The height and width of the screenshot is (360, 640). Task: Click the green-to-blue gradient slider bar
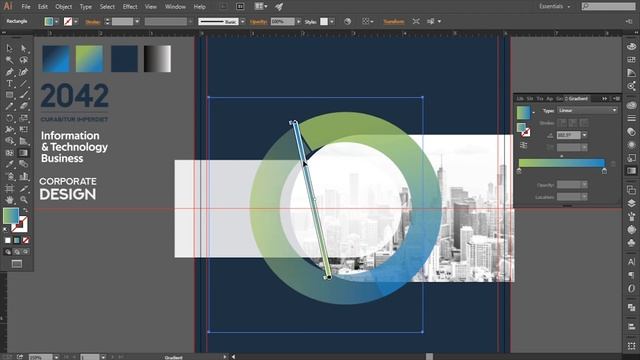(562, 162)
